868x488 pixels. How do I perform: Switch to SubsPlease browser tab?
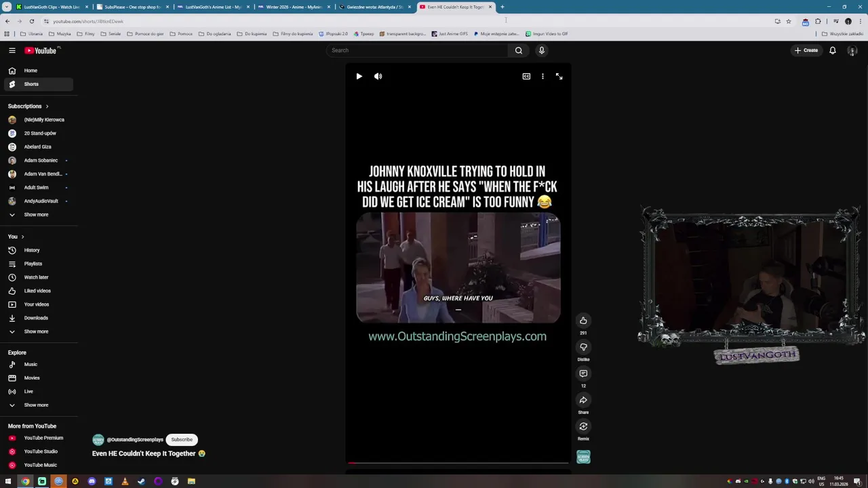point(132,7)
